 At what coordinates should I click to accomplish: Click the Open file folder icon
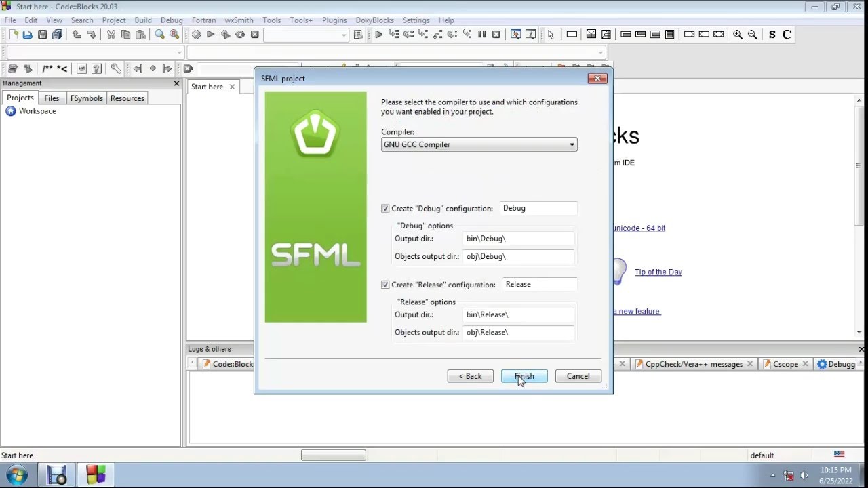coord(28,35)
